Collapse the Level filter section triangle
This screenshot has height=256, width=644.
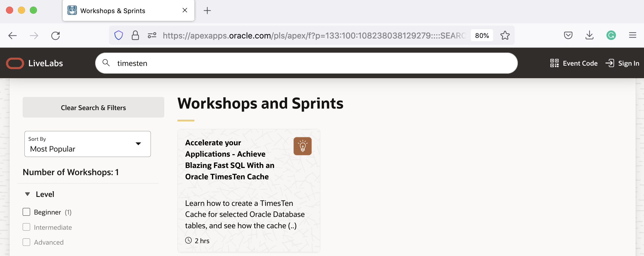27,194
